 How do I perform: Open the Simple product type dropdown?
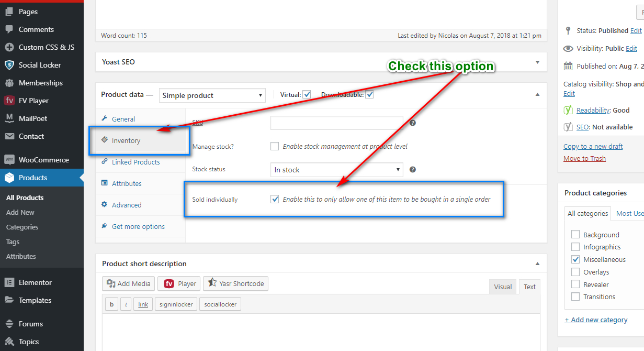pos(212,95)
